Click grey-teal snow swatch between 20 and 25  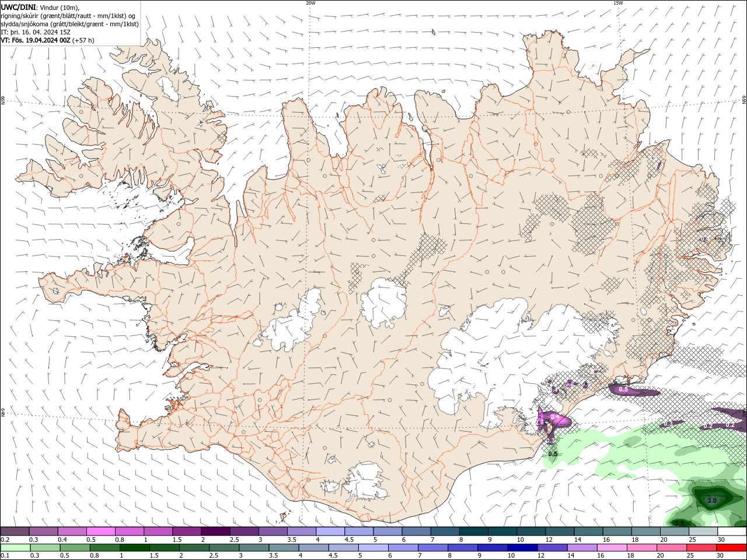click(x=675, y=531)
